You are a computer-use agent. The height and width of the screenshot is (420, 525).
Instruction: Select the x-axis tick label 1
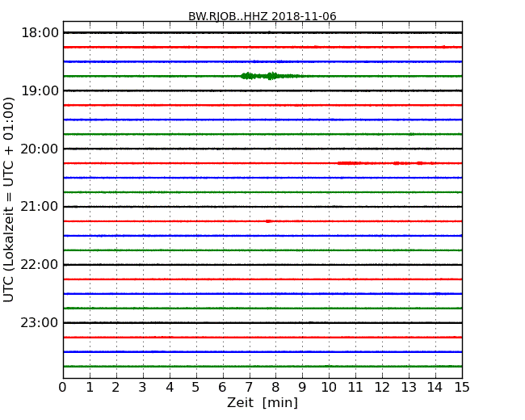90,387
